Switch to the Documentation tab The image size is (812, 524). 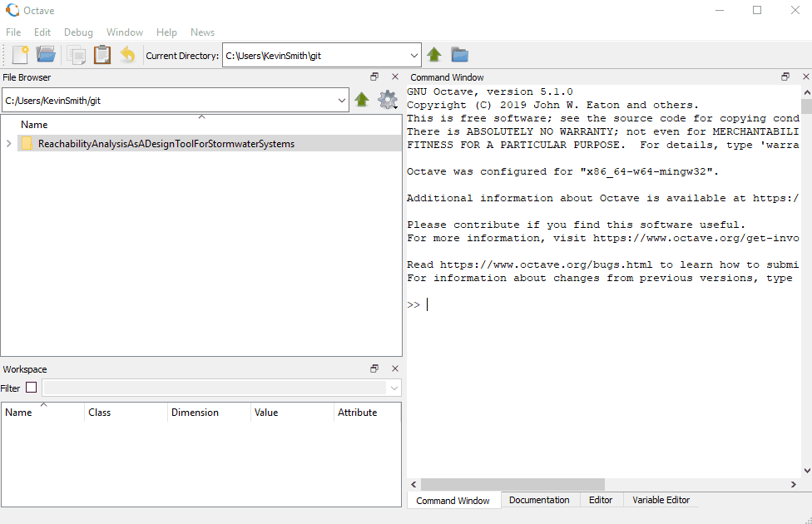pyautogui.click(x=539, y=500)
